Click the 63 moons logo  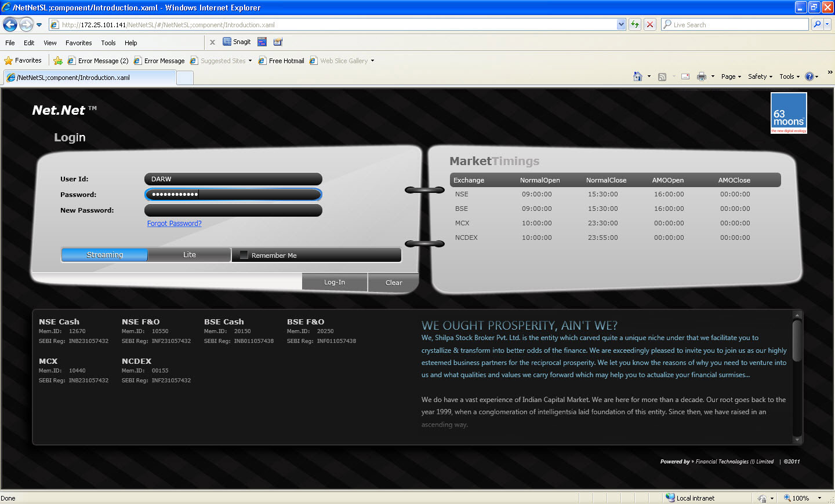click(x=789, y=113)
